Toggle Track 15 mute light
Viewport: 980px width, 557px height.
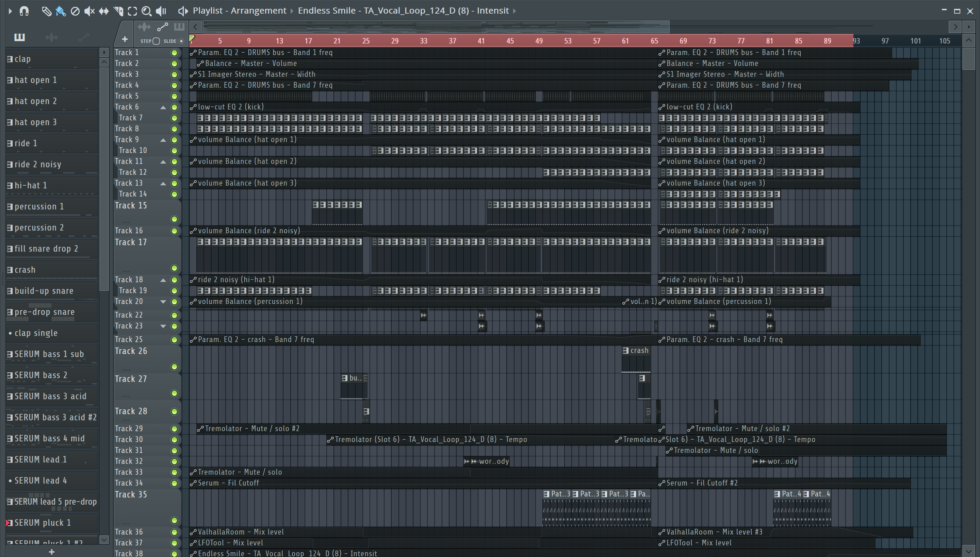click(x=174, y=219)
